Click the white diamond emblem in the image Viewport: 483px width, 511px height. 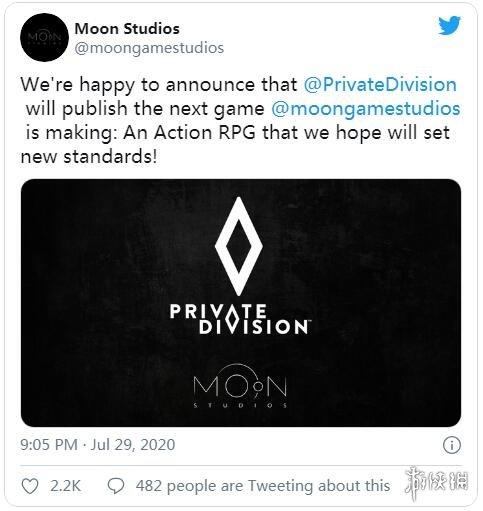tap(239, 246)
